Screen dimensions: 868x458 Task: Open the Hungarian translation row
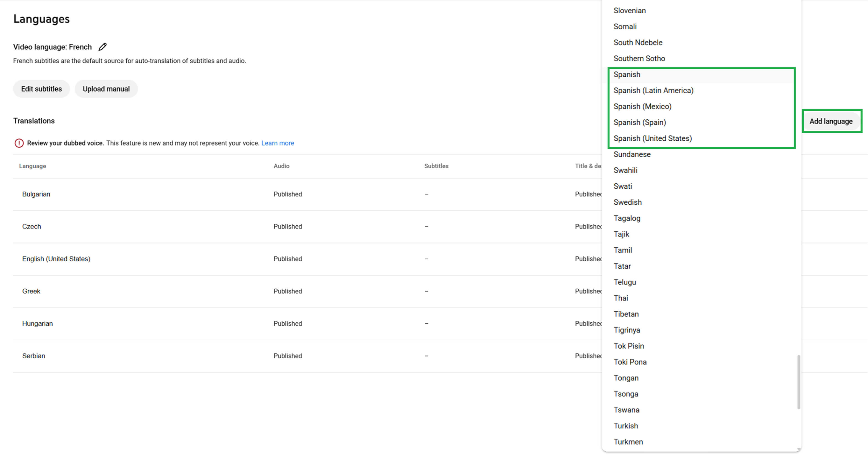click(x=307, y=324)
